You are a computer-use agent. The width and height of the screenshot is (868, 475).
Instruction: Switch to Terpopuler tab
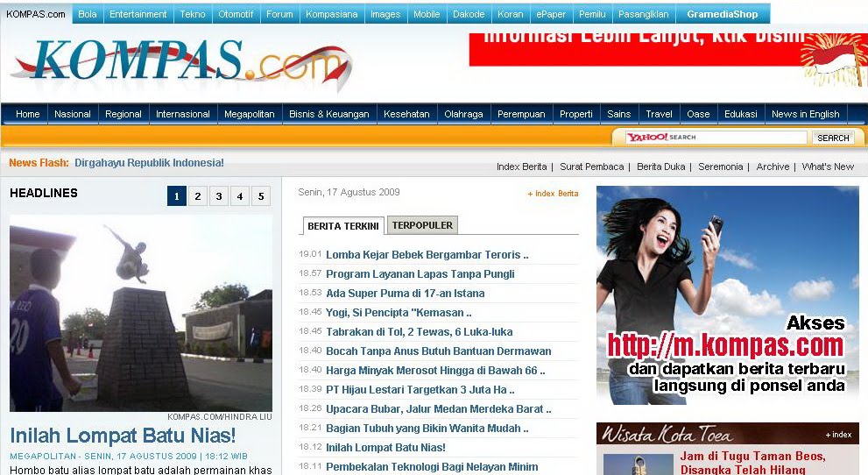(x=422, y=225)
